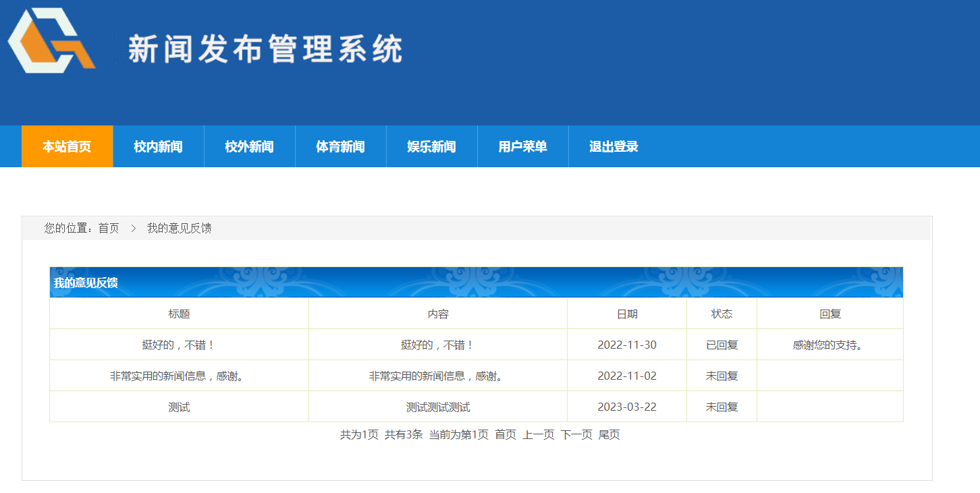Click the 首页 breadcrumb link
980x493 pixels.
click(x=109, y=228)
